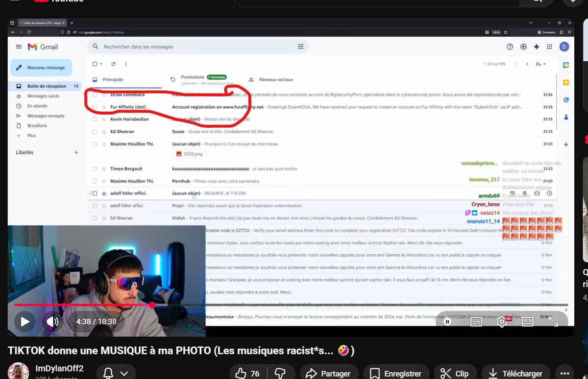Toggle subtitles in the YouTube player

(476, 322)
